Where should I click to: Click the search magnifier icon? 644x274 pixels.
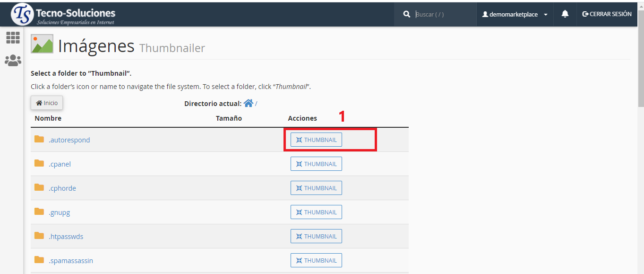click(x=406, y=15)
